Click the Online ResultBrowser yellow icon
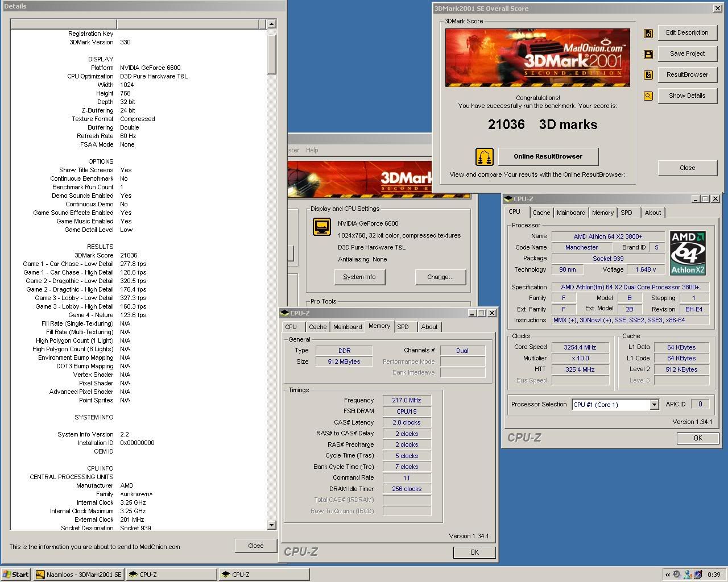 coord(484,156)
